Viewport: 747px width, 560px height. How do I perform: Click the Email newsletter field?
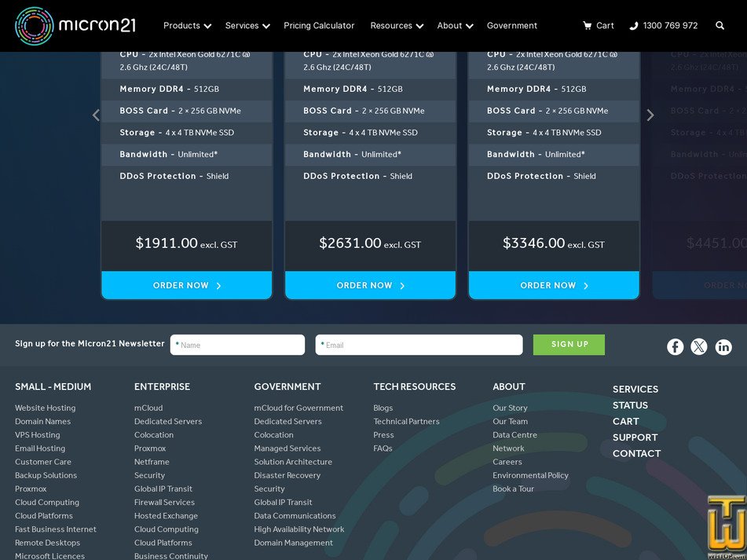tap(419, 345)
